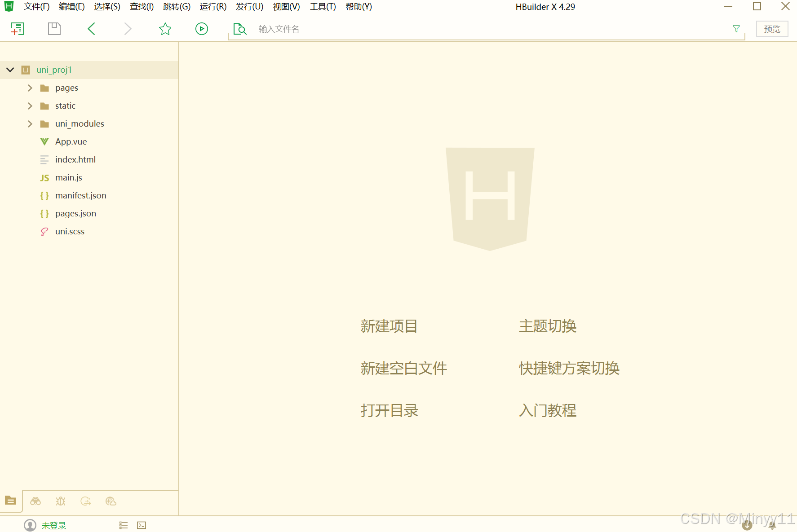This screenshot has width=797, height=532.
Task: Click the Vue icon beside App.vue
Action: [44, 142]
